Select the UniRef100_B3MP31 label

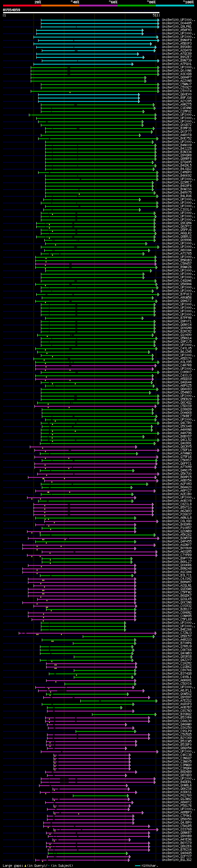click(x=176, y=128)
